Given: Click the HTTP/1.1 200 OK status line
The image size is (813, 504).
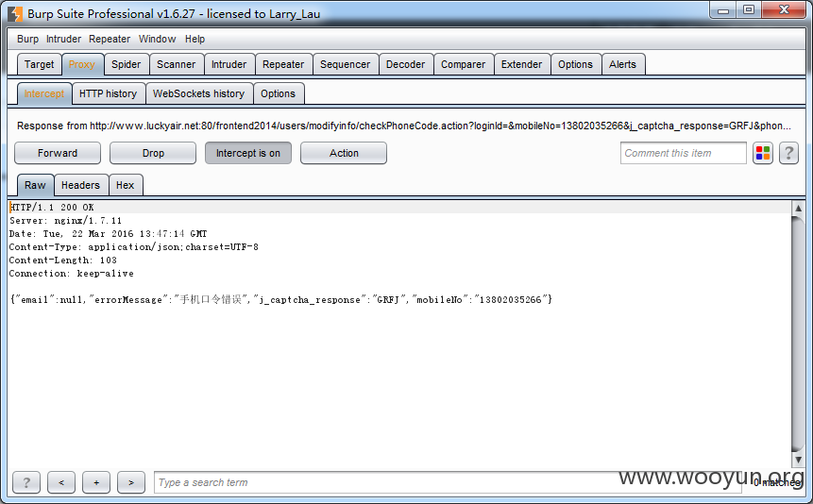Looking at the screenshot, I should pyautogui.click(x=52, y=208).
